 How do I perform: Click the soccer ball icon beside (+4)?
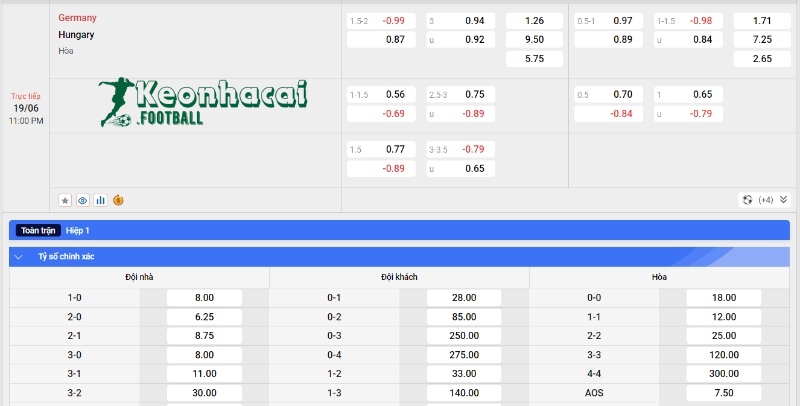(x=747, y=200)
